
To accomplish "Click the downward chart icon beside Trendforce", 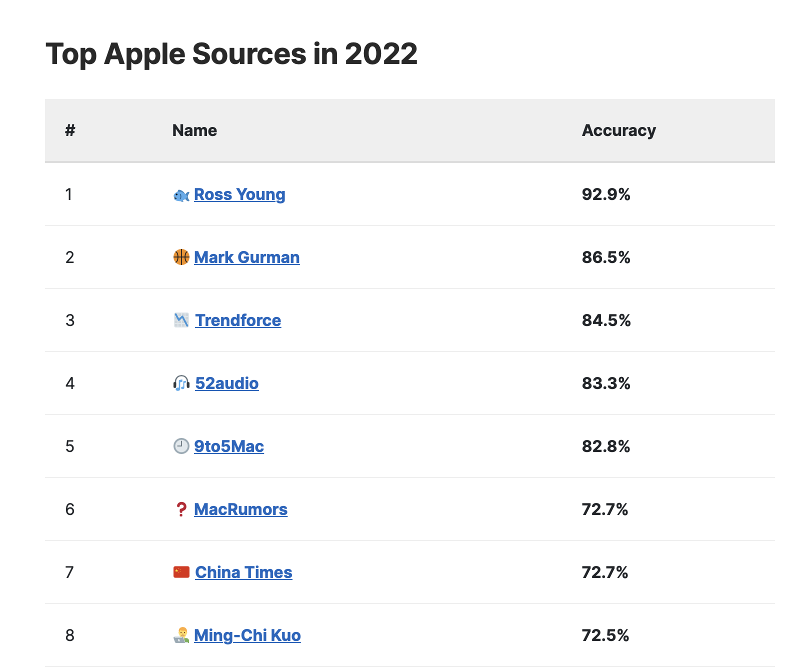I will point(181,320).
